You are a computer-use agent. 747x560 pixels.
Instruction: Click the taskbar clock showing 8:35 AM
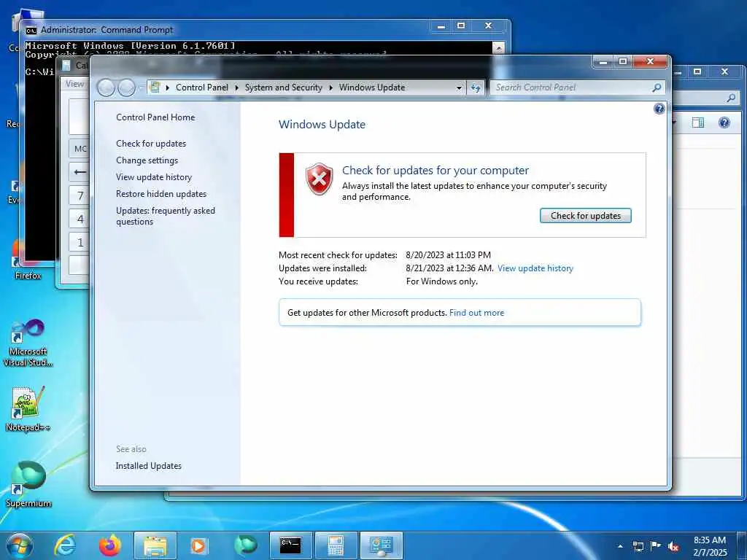pos(710,546)
